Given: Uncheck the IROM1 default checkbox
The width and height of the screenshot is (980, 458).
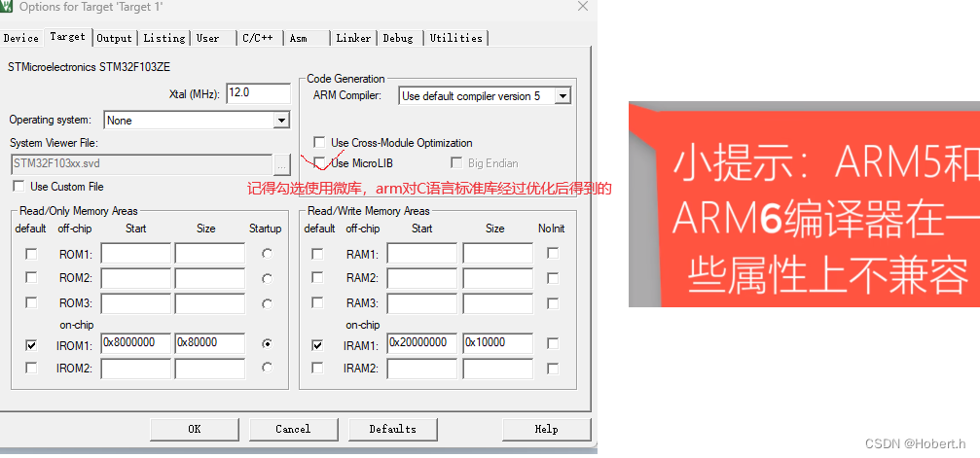Looking at the screenshot, I should pos(30,345).
